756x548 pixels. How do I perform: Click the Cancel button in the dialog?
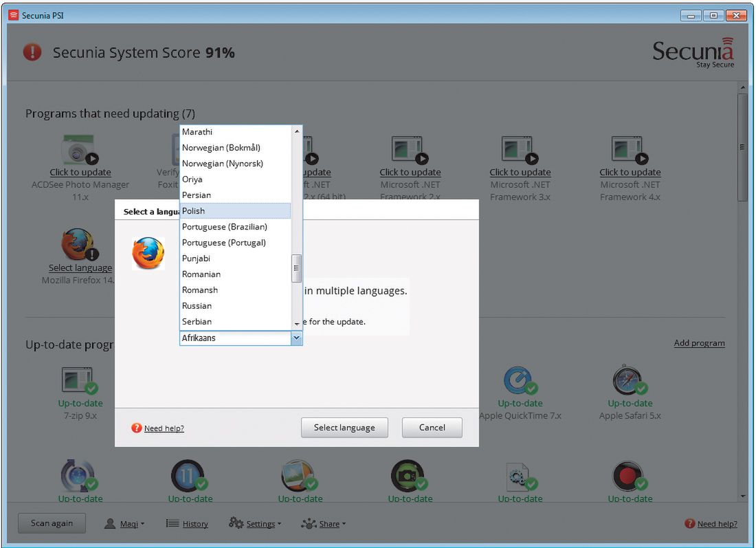432,428
